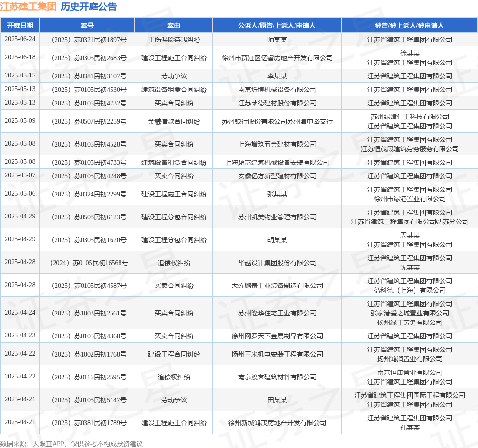Click the 案号 column header
Image resolution: width=478 pixels, height=448 pixels.
(87, 26)
